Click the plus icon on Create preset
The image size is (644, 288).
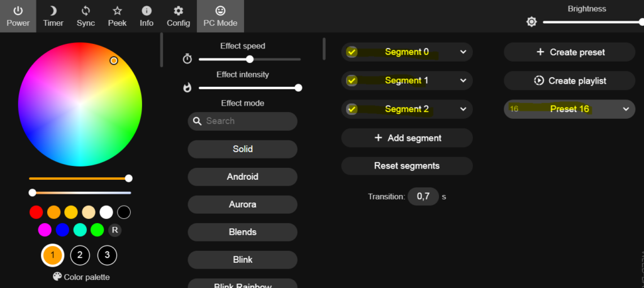tap(540, 52)
